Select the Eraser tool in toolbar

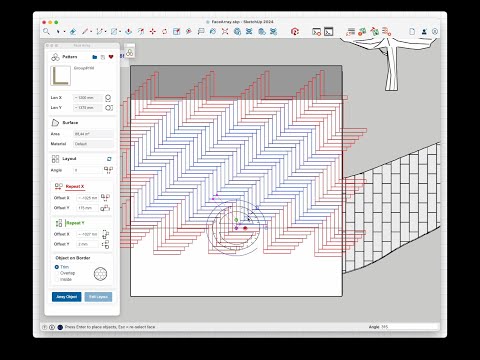tap(73, 32)
